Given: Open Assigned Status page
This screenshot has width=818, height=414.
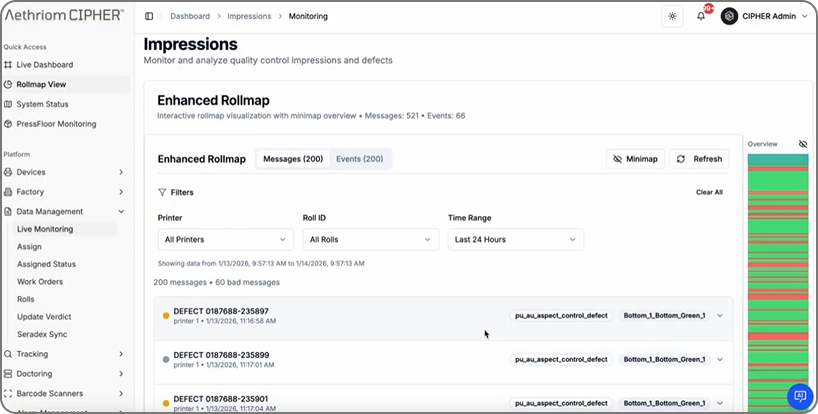Looking at the screenshot, I should click(46, 264).
